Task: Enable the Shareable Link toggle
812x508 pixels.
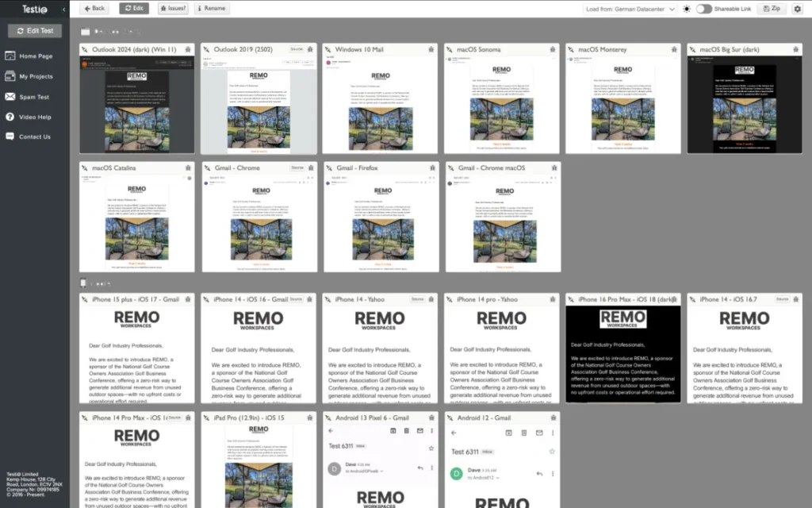Action: 705,9
